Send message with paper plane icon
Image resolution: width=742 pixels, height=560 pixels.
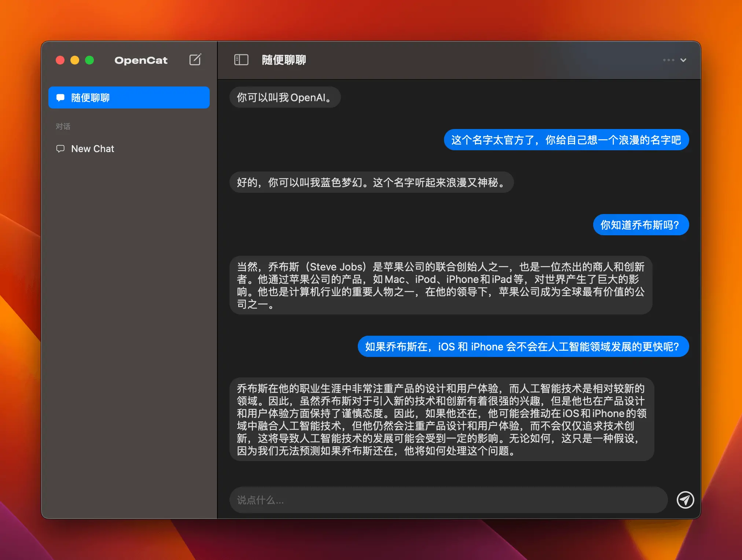pyautogui.click(x=685, y=500)
